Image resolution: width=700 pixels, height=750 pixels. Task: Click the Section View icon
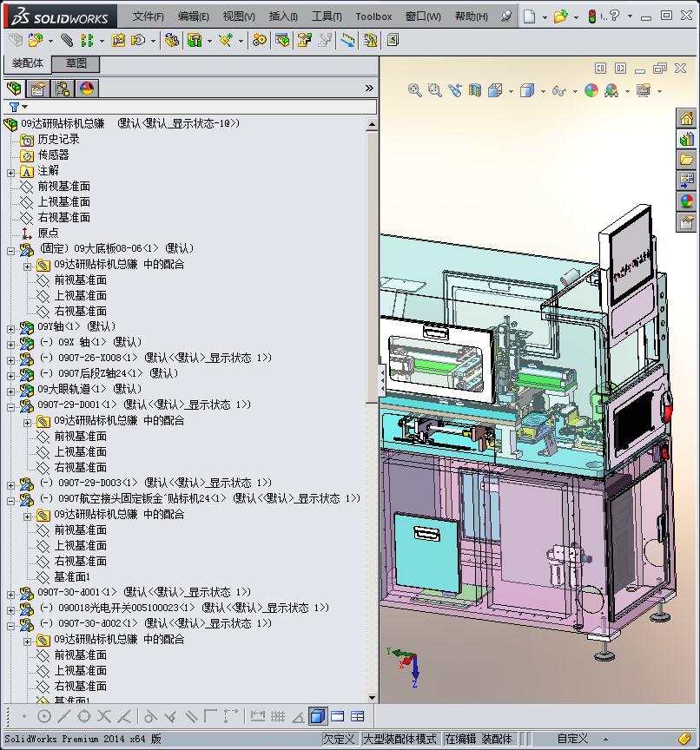tap(475, 90)
